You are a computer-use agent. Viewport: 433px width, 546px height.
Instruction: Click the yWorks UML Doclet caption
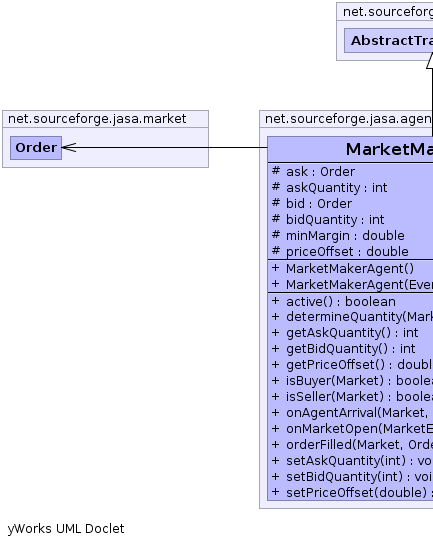(66, 529)
